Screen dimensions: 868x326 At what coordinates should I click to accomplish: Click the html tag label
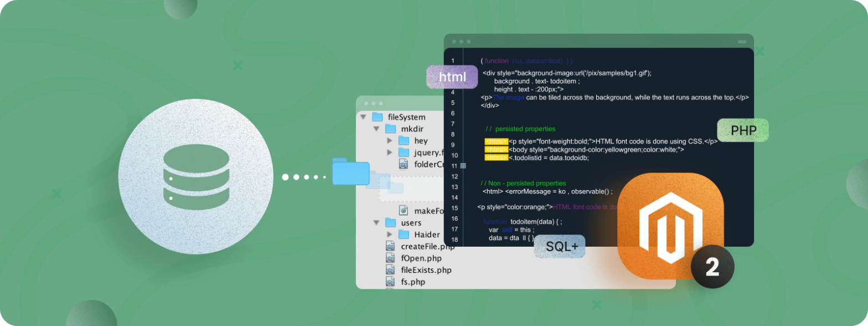pos(452,77)
